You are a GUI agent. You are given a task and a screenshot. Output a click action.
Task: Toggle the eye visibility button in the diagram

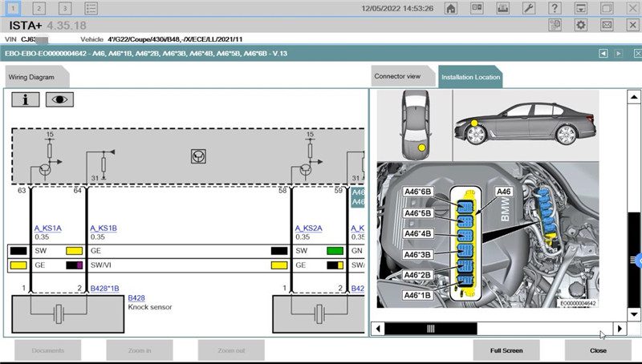click(x=59, y=99)
